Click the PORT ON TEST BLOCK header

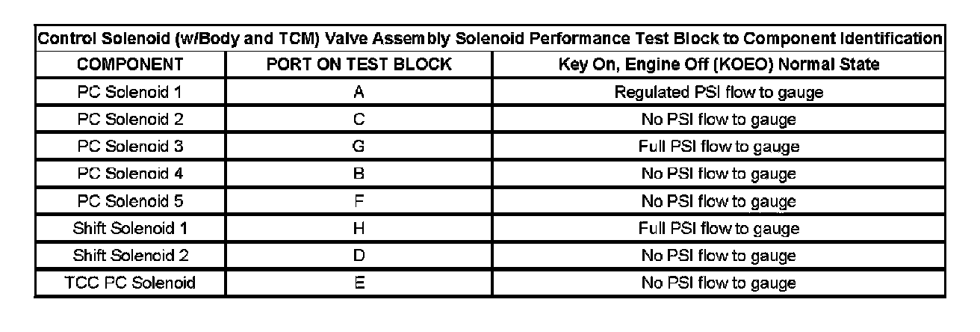click(x=359, y=64)
